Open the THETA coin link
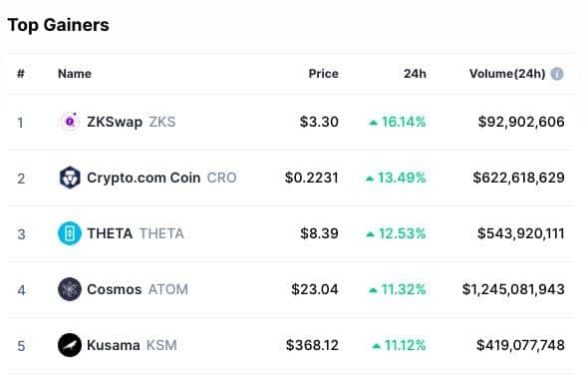The width and height of the screenshot is (588, 377). [x=110, y=233]
